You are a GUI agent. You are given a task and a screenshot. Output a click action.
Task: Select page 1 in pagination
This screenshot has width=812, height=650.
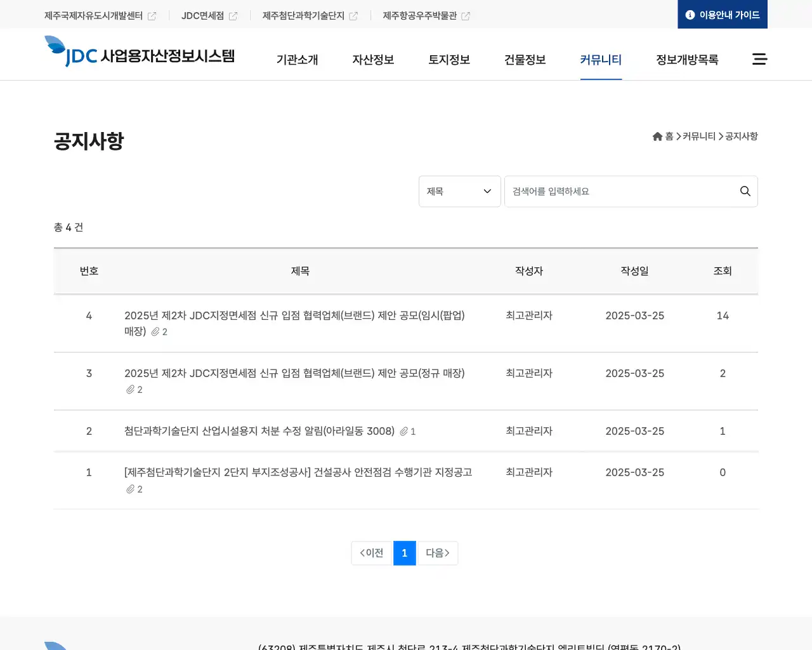click(x=405, y=553)
